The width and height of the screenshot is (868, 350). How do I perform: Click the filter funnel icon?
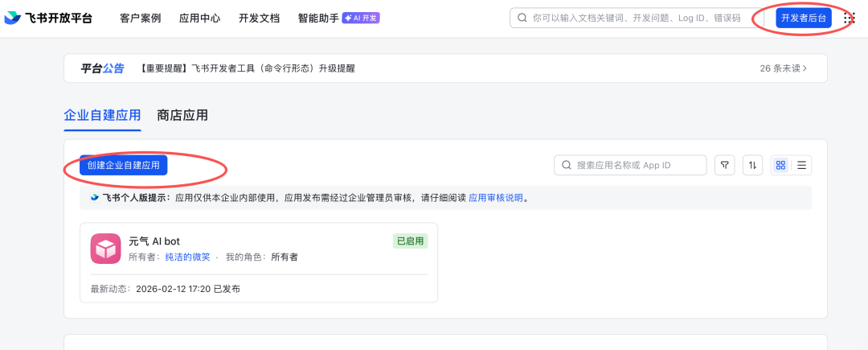point(725,165)
